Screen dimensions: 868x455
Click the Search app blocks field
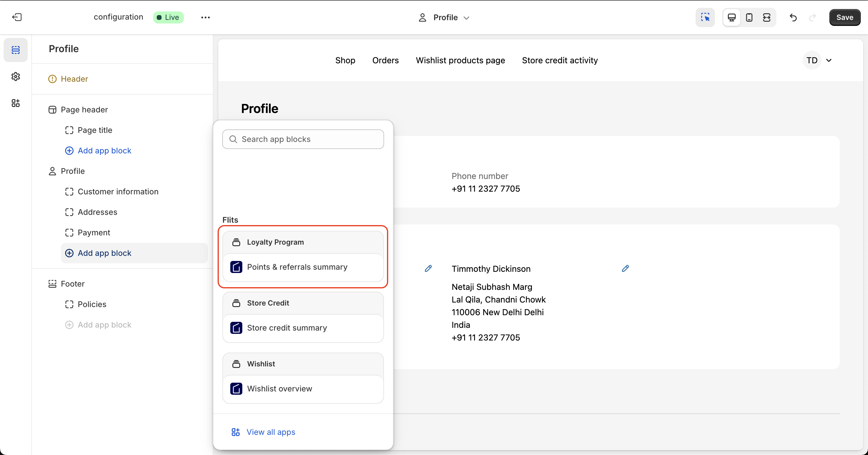coord(303,139)
